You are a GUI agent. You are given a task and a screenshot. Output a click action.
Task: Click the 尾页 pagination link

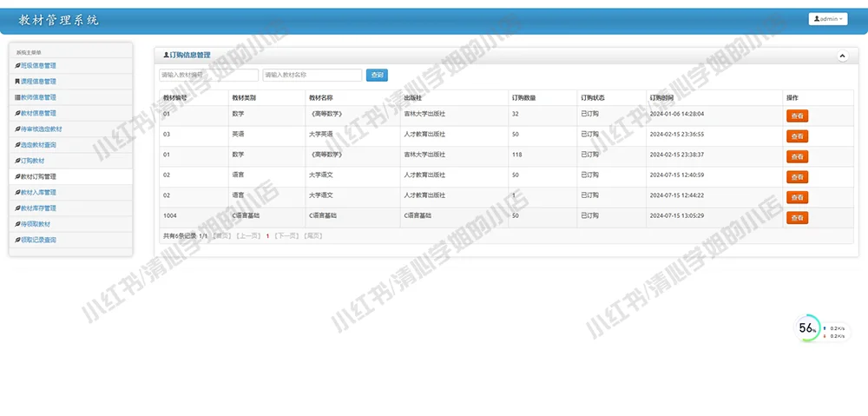312,236
